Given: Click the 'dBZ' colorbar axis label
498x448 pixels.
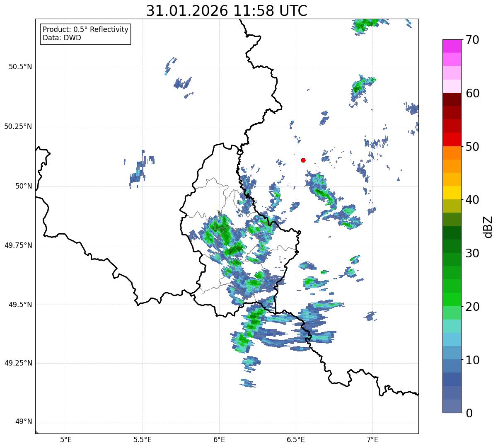Looking at the screenshot, I should click(488, 226).
